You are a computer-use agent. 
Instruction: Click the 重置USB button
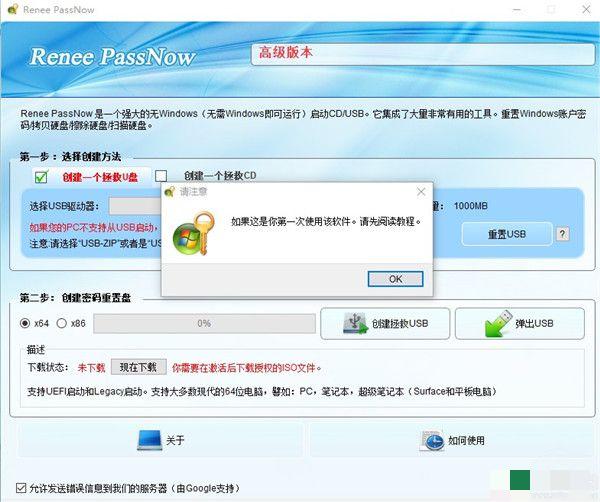507,234
